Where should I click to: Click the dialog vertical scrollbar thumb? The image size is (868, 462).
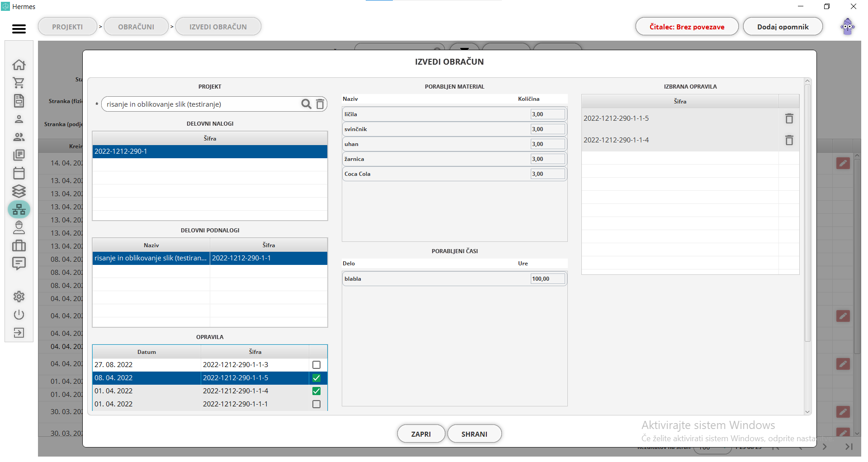[807, 212]
